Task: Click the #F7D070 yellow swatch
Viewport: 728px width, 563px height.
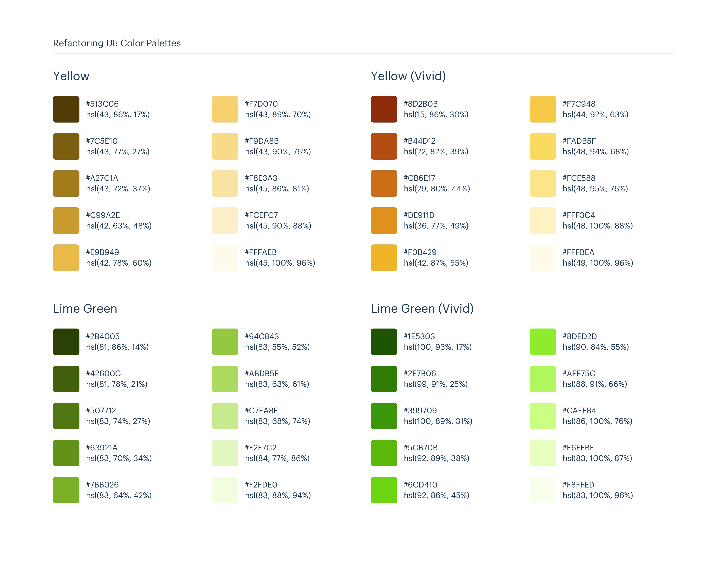Action: point(225,109)
